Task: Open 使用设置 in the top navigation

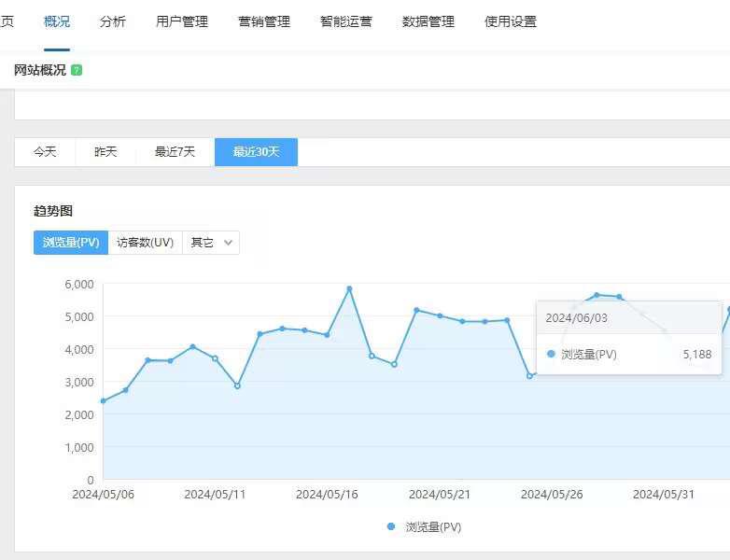Action: point(511,21)
